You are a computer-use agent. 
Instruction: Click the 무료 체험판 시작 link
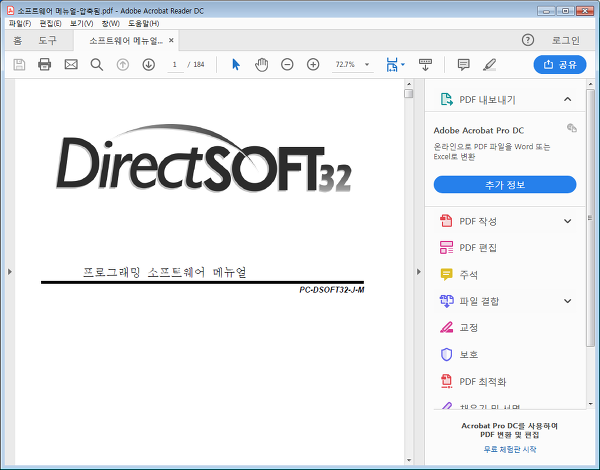click(x=510, y=449)
